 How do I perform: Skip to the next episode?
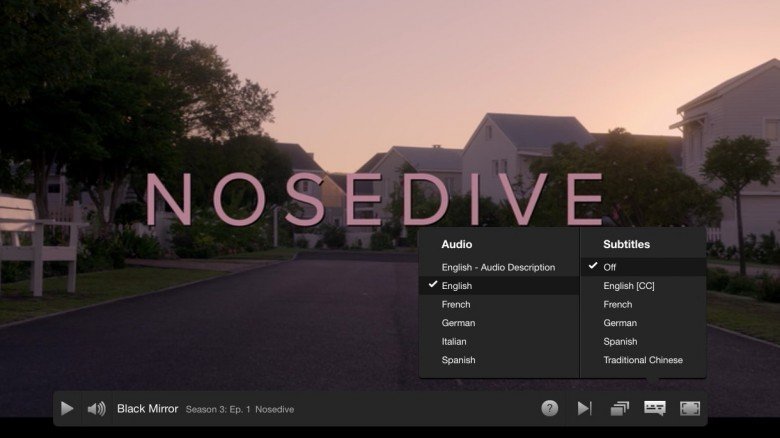(585, 409)
